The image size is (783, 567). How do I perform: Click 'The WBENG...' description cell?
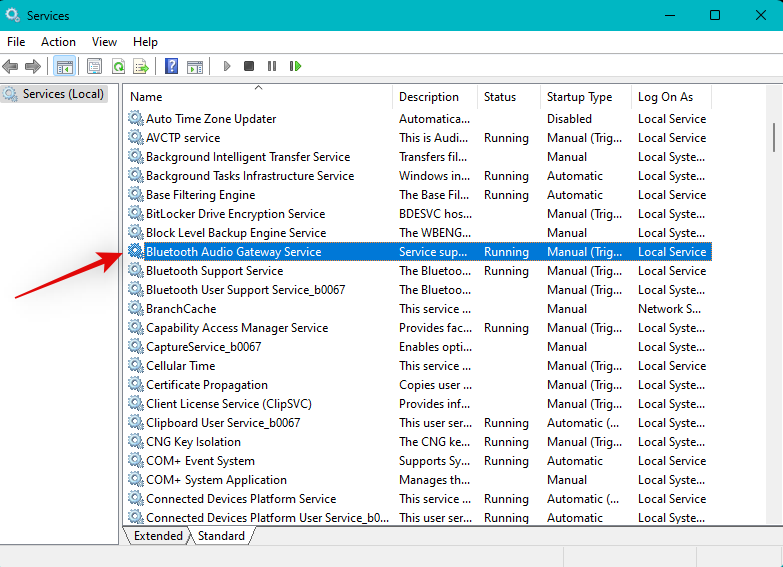coord(434,233)
